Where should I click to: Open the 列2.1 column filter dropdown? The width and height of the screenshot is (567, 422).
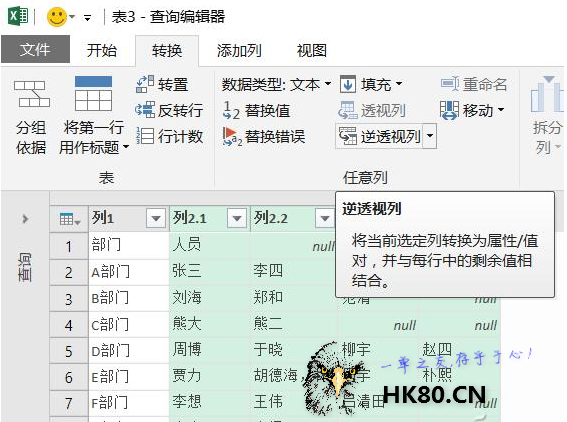[x=237, y=218]
